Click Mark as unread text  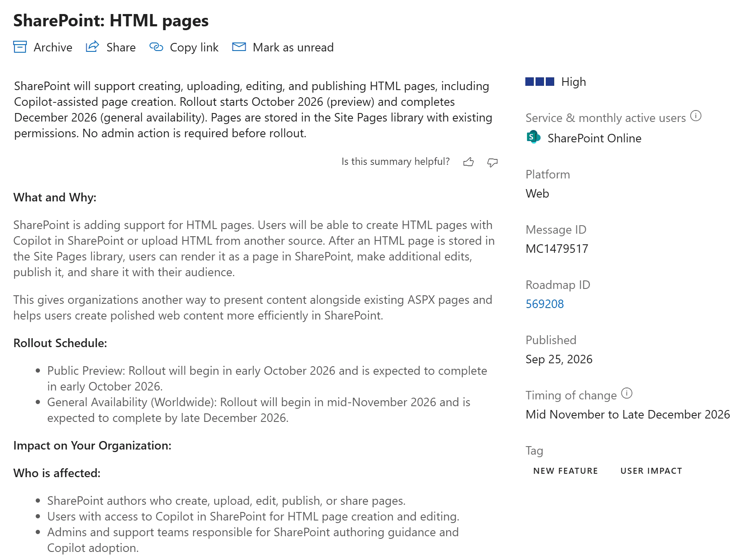293,47
